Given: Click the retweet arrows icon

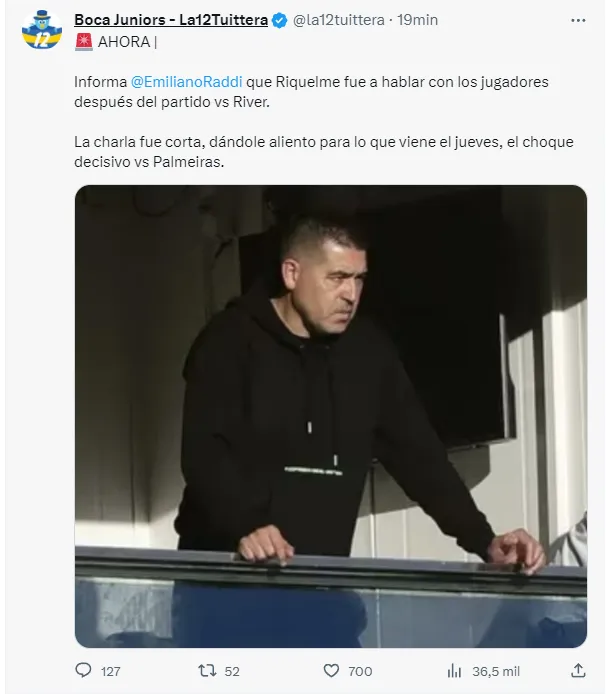Looking at the screenshot, I should [207, 671].
